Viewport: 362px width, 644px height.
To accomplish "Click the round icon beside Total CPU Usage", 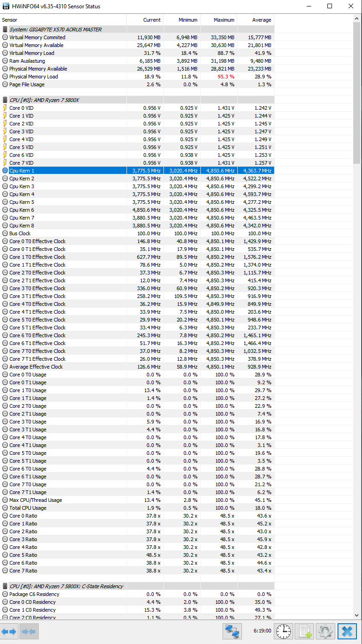I will click(5, 508).
